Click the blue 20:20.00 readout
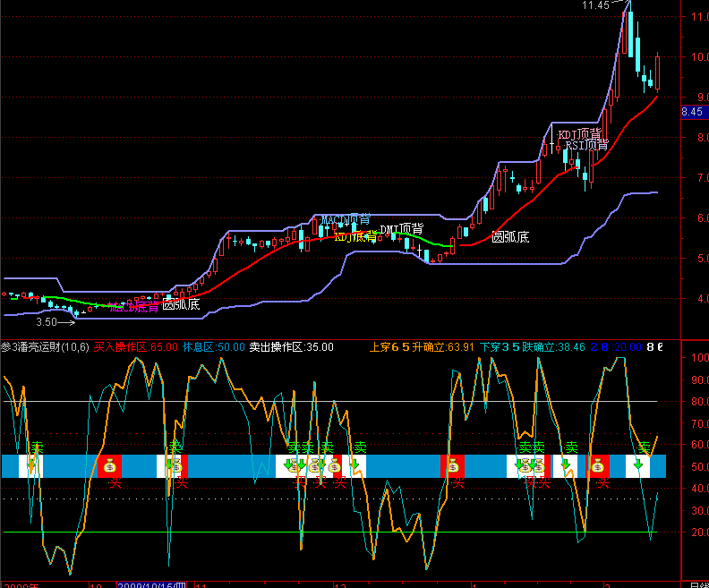This screenshot has height=588, width=709. tap(616, 347)
